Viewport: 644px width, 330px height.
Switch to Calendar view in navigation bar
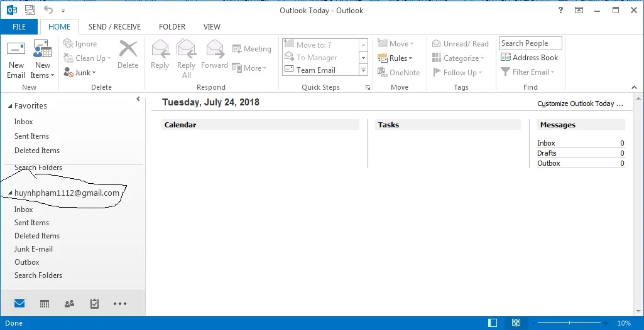pos(45,304)
